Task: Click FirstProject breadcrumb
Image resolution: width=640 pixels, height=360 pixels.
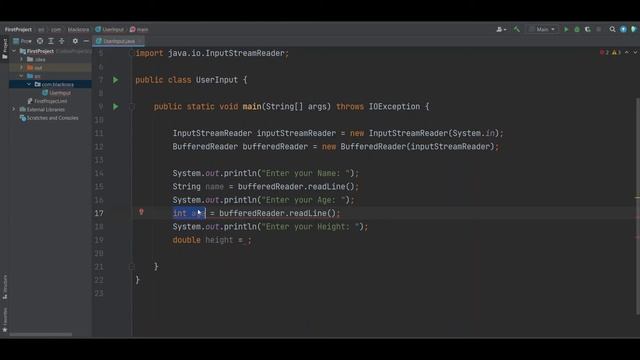Action: click(x=18, y=29)
